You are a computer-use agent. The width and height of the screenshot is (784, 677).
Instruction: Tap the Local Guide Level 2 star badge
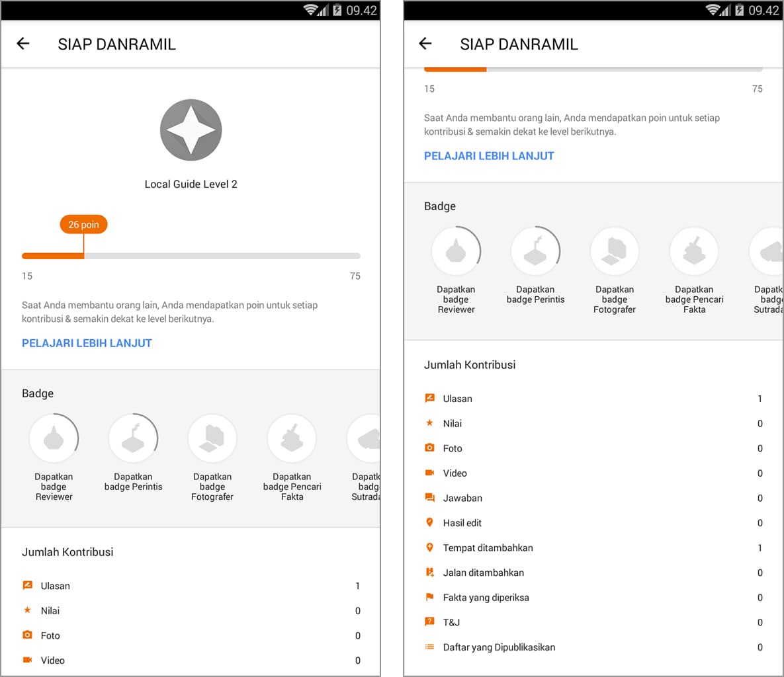[191, 130]
